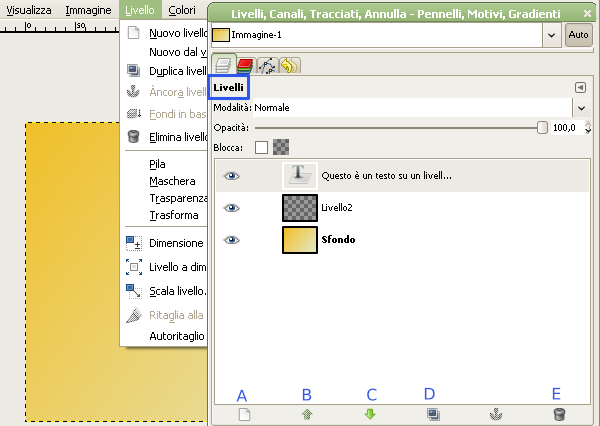Viewport: 600px width, 426px height.
Task: Click the Opacità slider handle
Action: pyautogui.click(x=542, y=127)
